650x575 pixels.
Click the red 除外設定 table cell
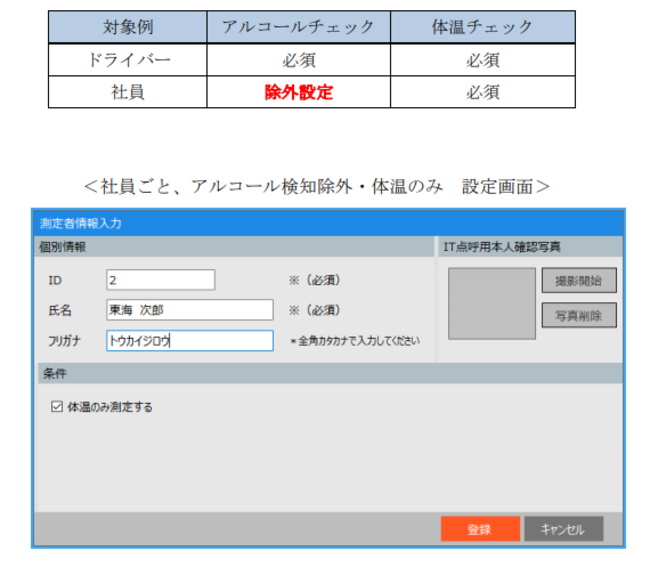point(298,92)
